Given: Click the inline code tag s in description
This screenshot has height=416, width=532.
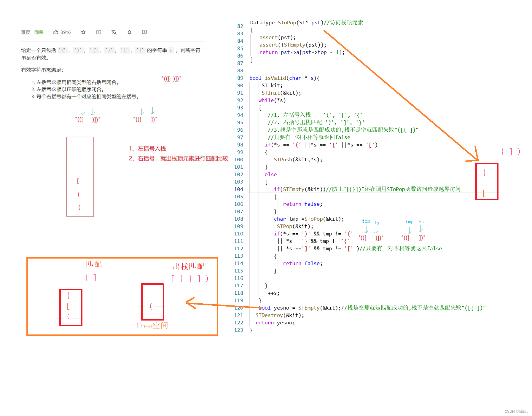Looking at the screenshot, I should tap(171, 50).
